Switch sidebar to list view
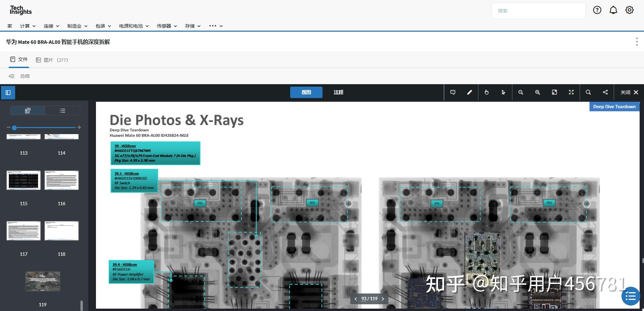This screenshot has height=311, width=644. click(63, 111)
